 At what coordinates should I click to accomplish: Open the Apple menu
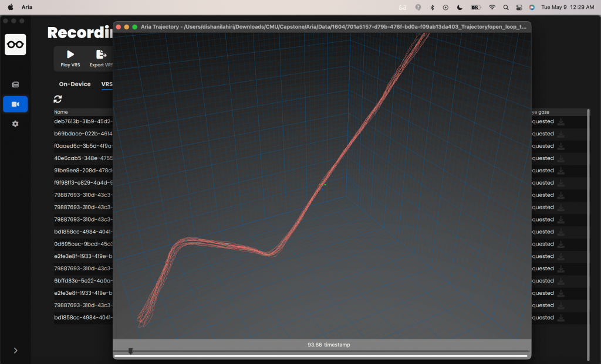coord(11,7)
